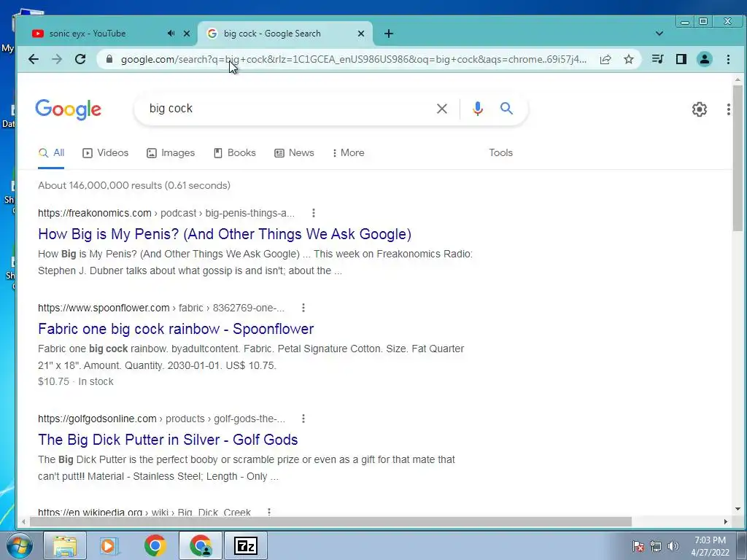
Task: Open the volume speaker tray icon
Action: click(673, 546)
